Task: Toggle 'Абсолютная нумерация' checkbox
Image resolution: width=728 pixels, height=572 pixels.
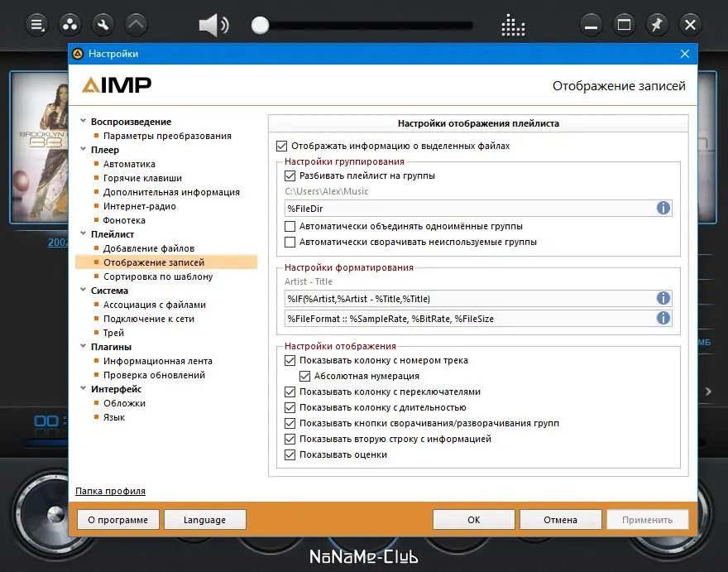Action: pyautogui.click(x=304, y=376)
